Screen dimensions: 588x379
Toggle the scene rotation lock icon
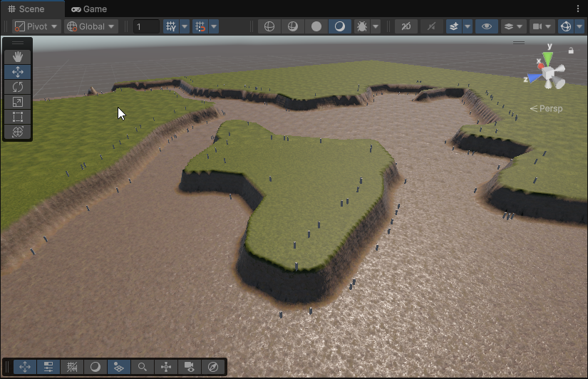click(571, 51)
